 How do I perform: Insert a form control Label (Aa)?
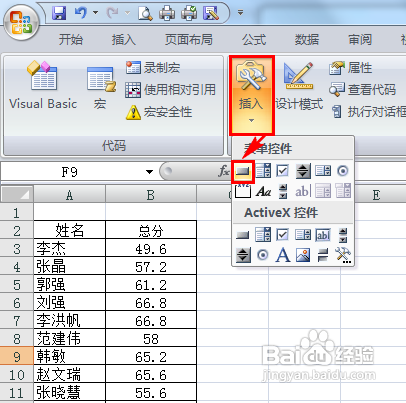click(x=263, y=191)
